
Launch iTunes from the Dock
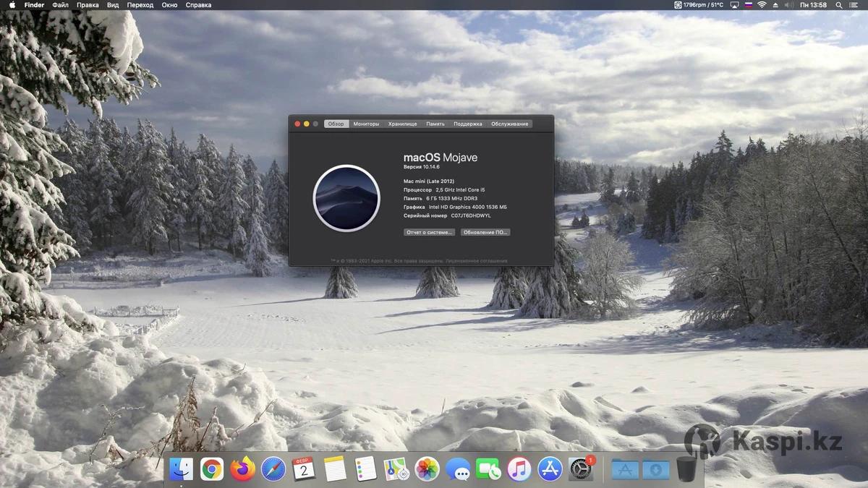point(519,469)
